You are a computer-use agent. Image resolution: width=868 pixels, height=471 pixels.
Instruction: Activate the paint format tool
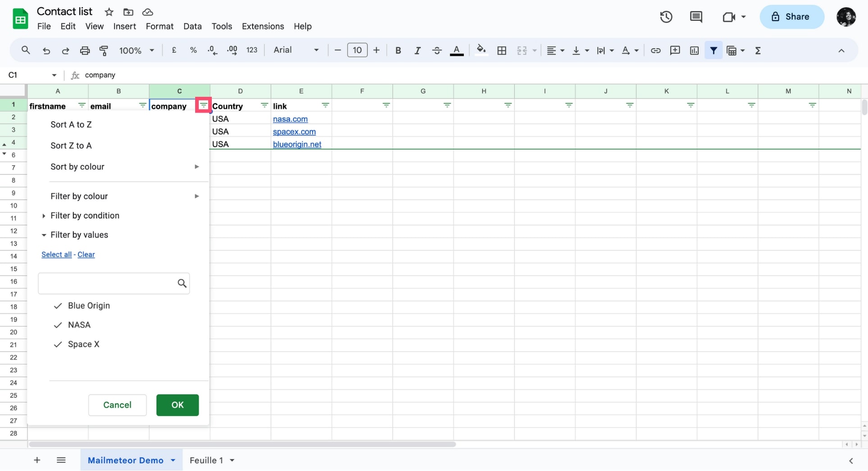(x=104, y=50)
